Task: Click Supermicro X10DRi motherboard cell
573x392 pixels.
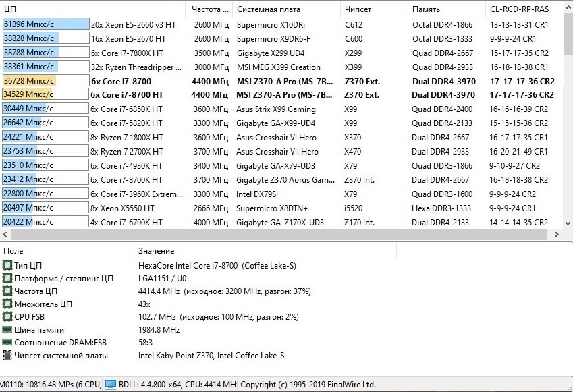Action: 271,24
